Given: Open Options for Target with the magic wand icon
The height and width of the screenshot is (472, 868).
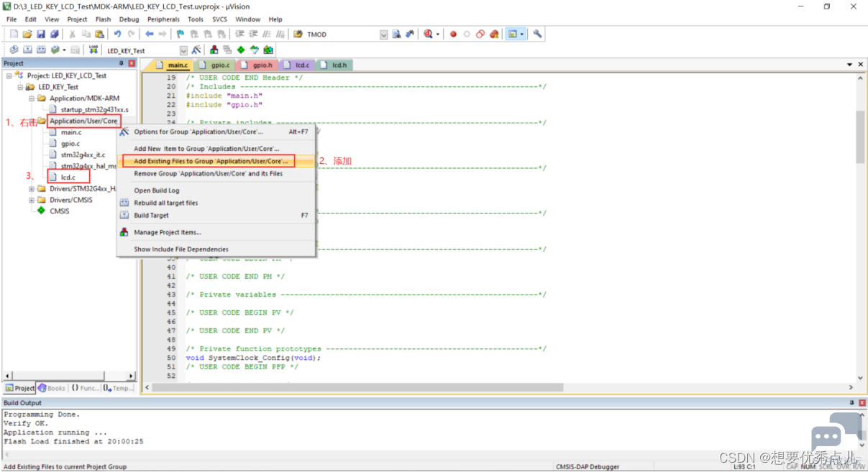Looking at the screenshot, I should 197,50.
